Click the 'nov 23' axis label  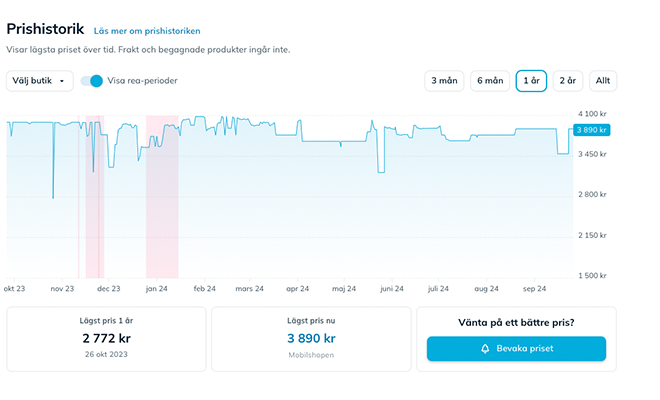pos(62,288)
